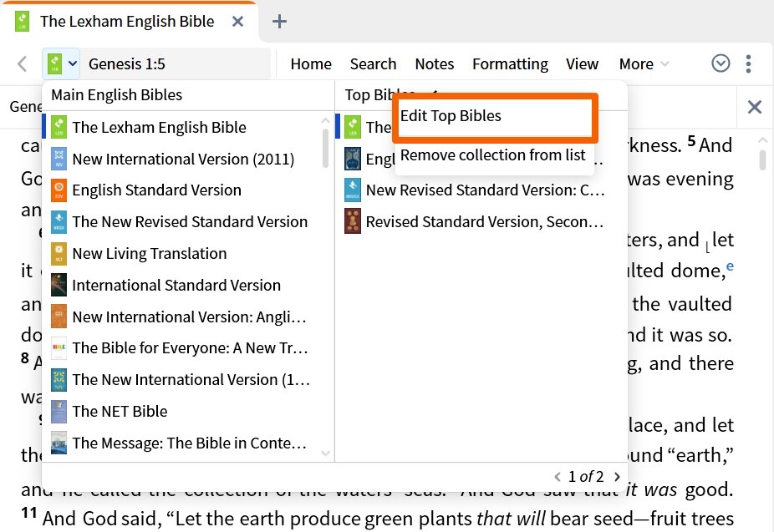Click The NET Bible cover icon
The image size is (774, 532).
tap(59, 411)
